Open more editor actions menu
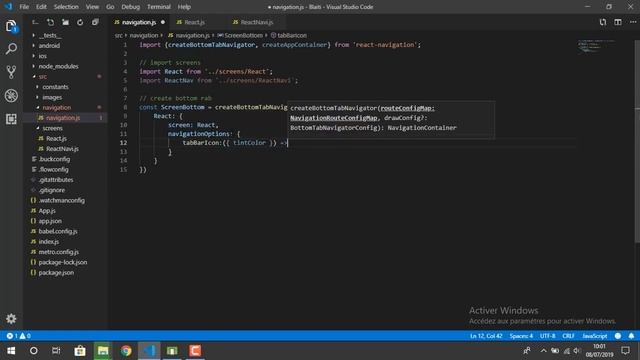Screen dimensions: 640x360 point(633,22)
